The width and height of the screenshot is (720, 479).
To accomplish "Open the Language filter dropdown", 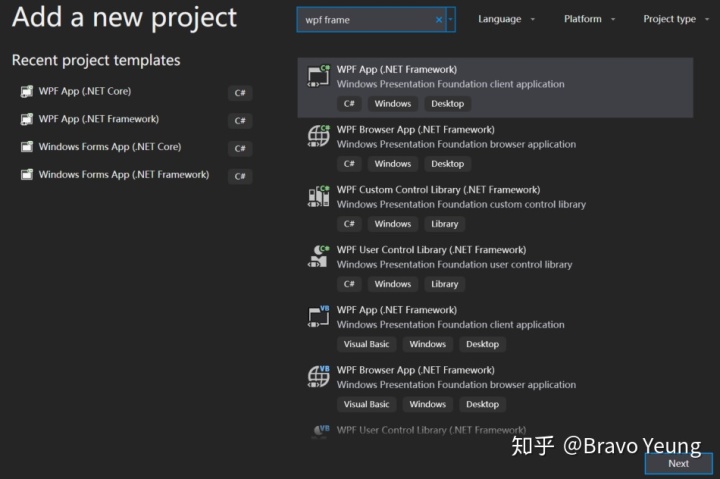I will tap(506, 19).
